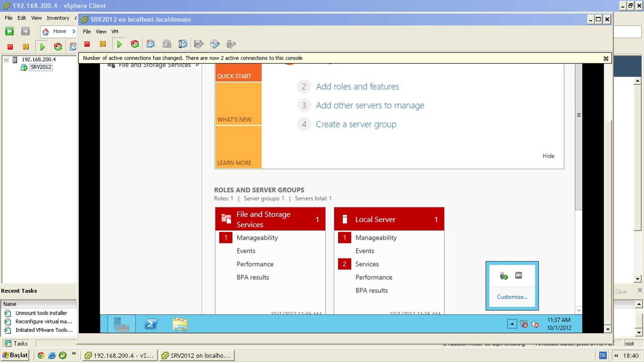Connect floppy device icon in console toolbar

199,44
